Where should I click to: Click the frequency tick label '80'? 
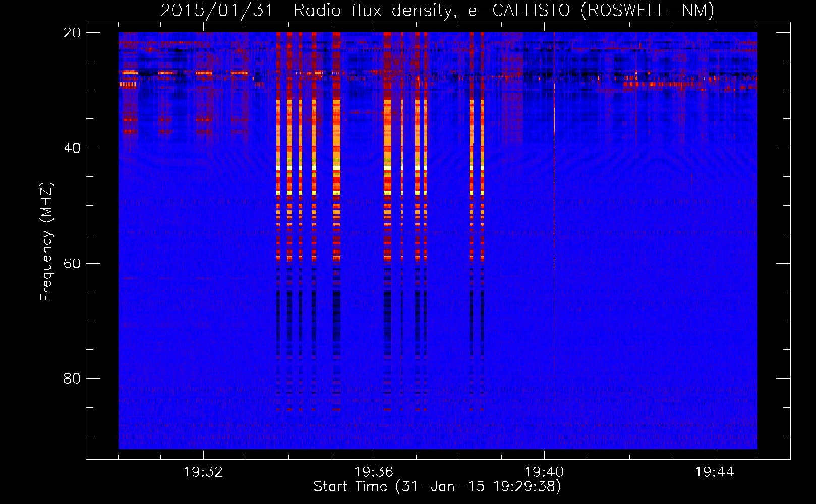[72, 379]
